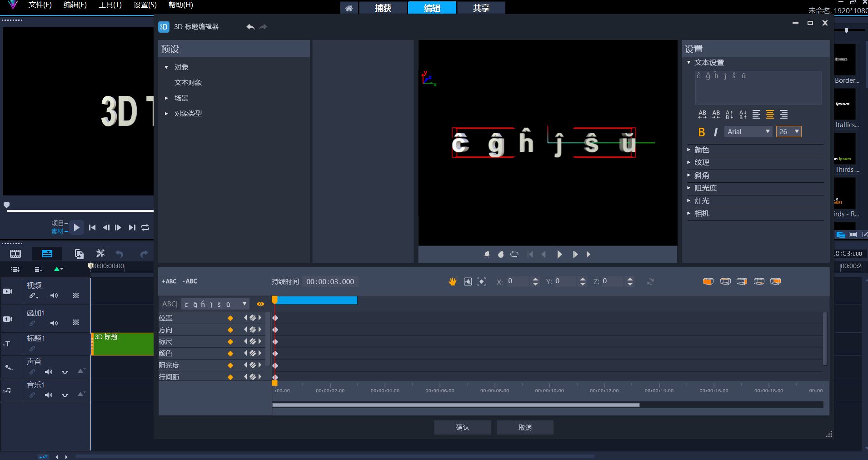Click the -ABC remove text icon
The height and width of the screenshot is (460, 868).
pos(190,281)
